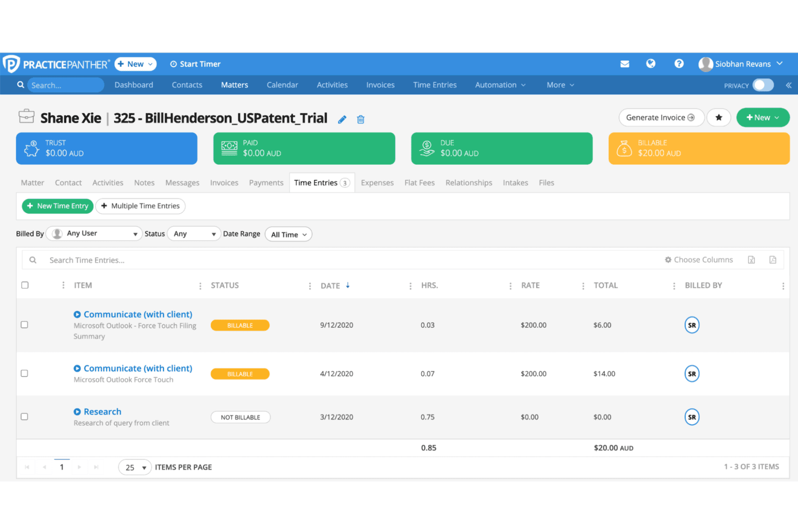Open the STATUS column options menu

click(309, 286)
